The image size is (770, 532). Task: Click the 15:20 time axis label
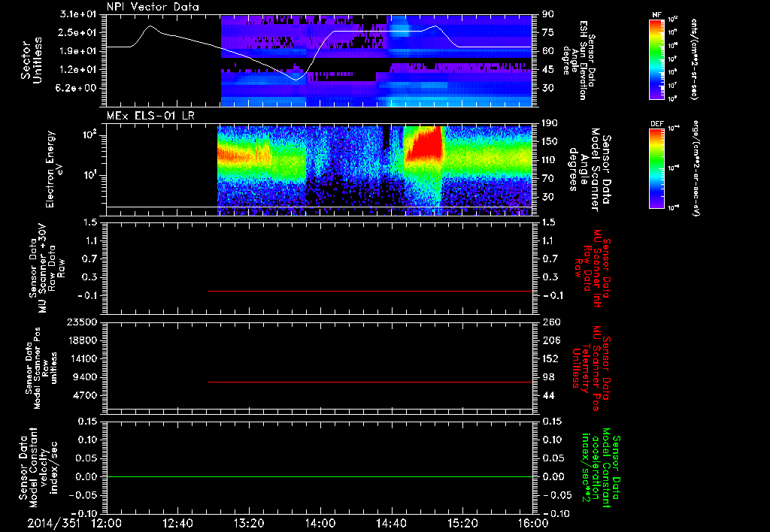(x=462, y=523)
